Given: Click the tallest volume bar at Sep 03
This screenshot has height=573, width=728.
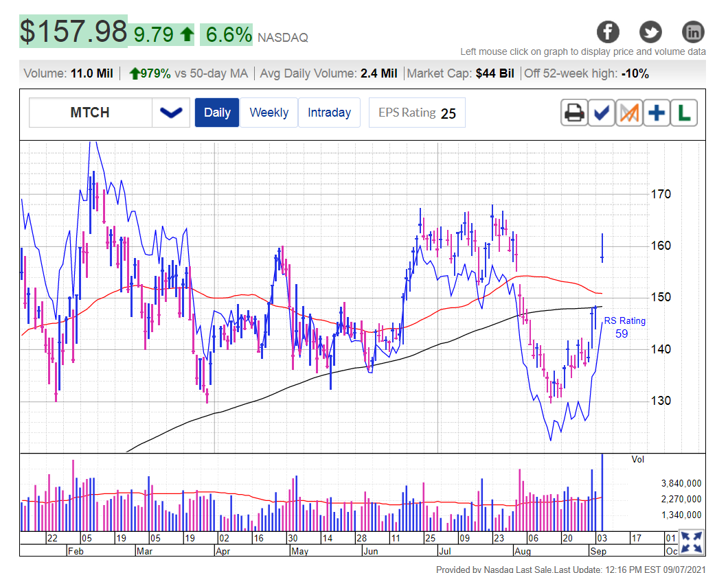Looking at the screenshot, I should coord(602,492).
